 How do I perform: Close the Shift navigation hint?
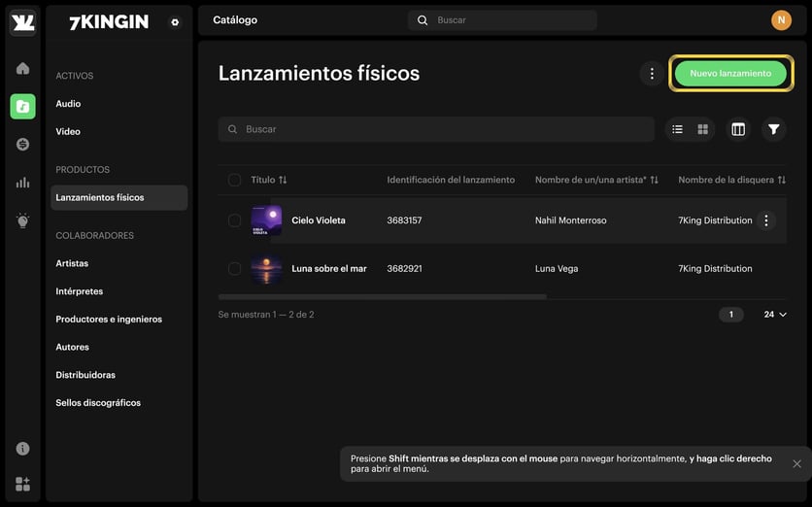click(797, 464)
